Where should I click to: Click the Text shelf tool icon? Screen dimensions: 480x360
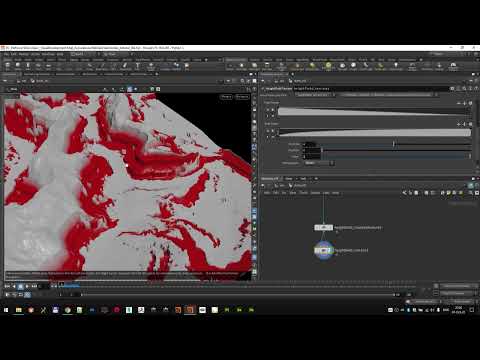click(137, 66)
